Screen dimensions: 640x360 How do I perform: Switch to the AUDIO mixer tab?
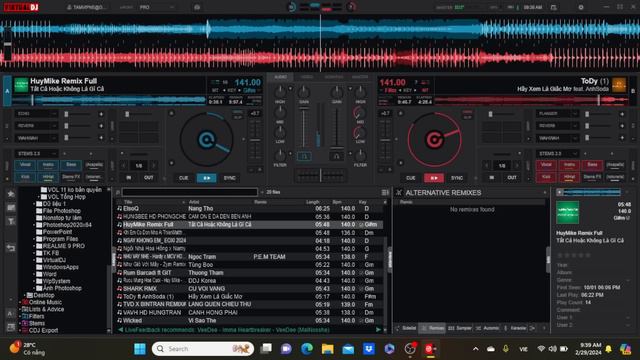coord(280,77)
